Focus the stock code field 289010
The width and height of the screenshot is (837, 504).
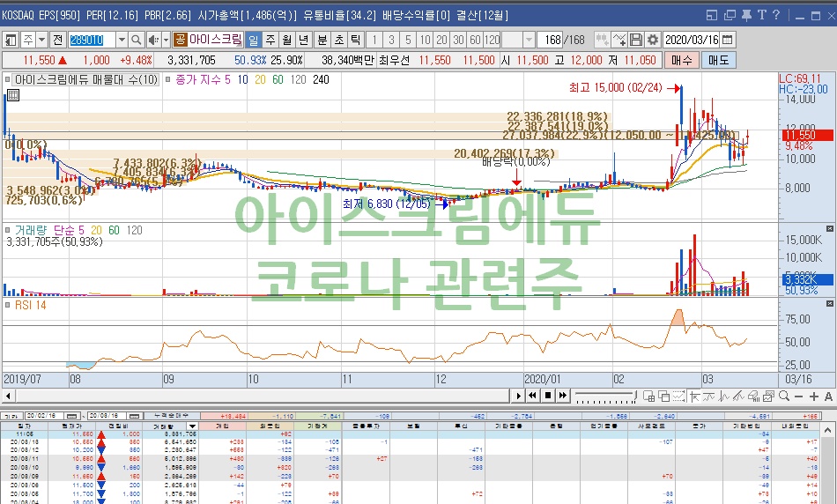(92, 40)
